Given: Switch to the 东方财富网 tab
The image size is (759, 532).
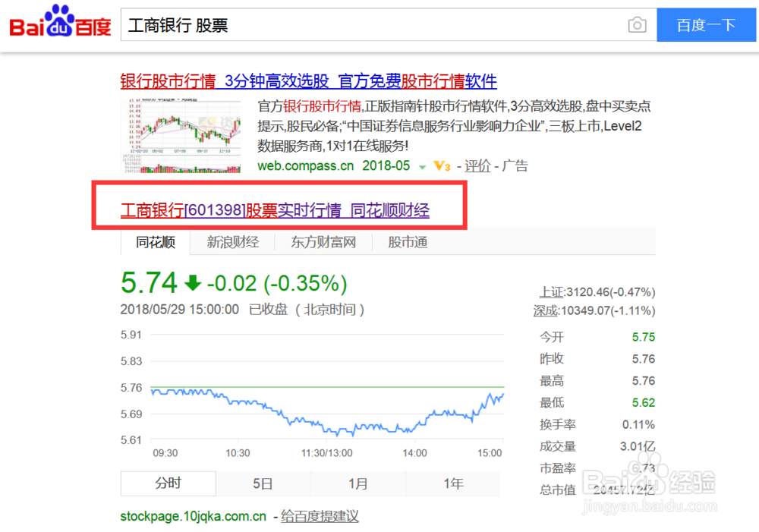Looking at the screenshot, I should 323,242.
